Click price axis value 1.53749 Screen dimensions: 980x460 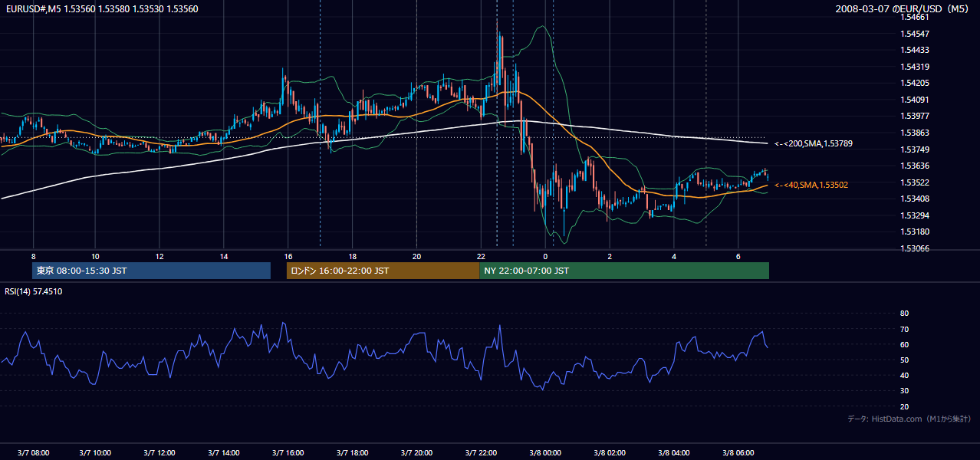(915, 149)
